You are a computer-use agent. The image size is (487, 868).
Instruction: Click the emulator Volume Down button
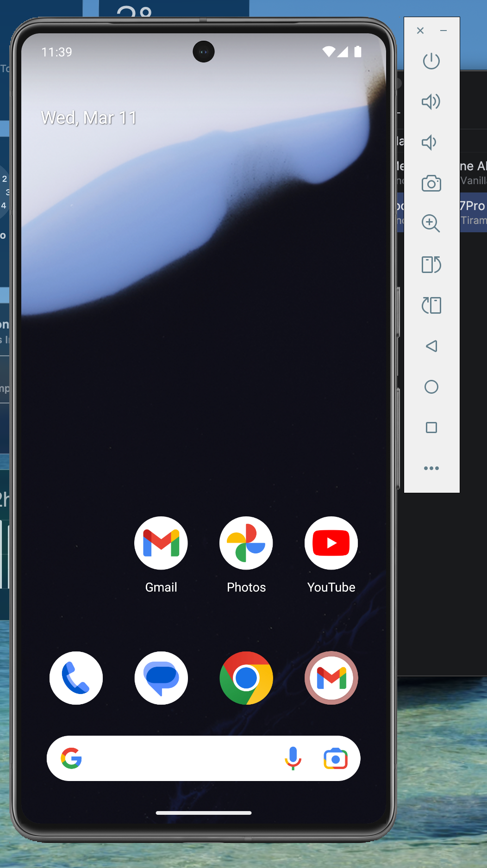coord(429,143)
